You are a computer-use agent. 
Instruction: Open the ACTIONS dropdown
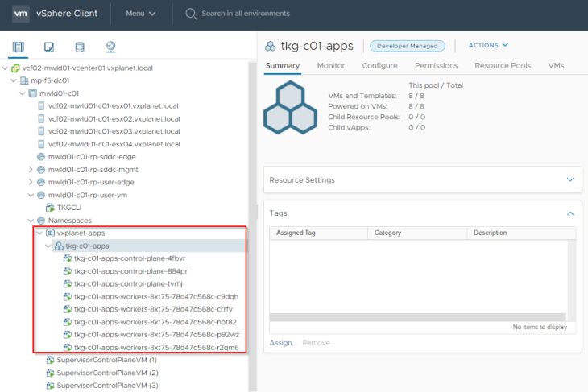[x=489, y=45]
